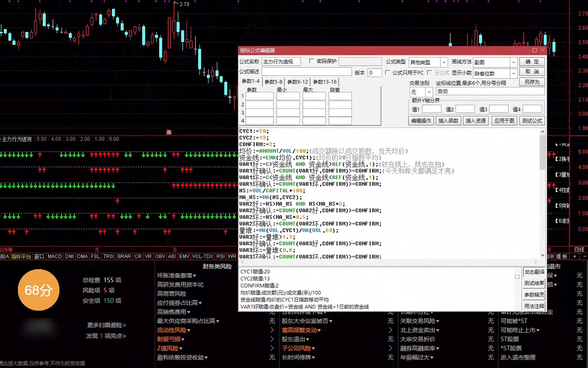
Task: Click the 确定 button
Action: tap(532, 62)
